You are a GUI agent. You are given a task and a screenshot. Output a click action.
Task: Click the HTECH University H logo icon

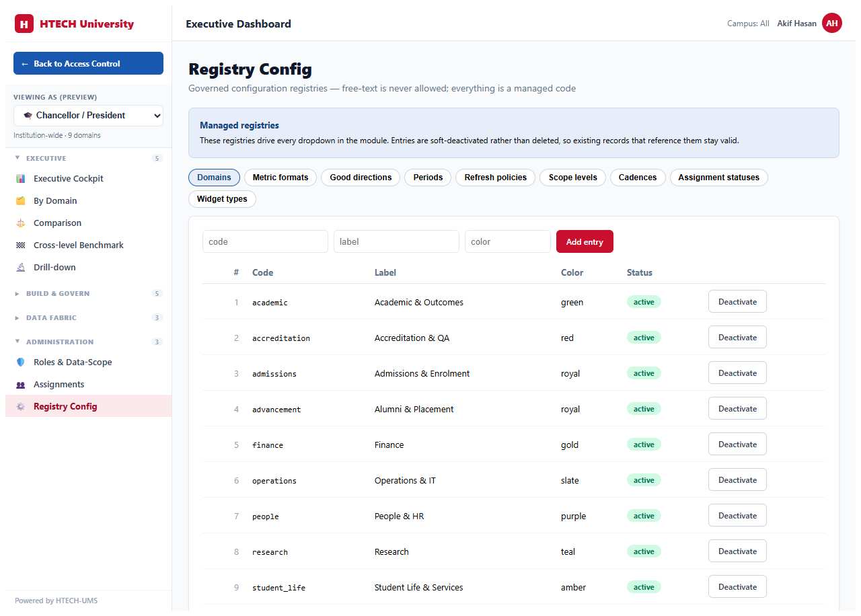pyautogui.click(x=24, y=24)
